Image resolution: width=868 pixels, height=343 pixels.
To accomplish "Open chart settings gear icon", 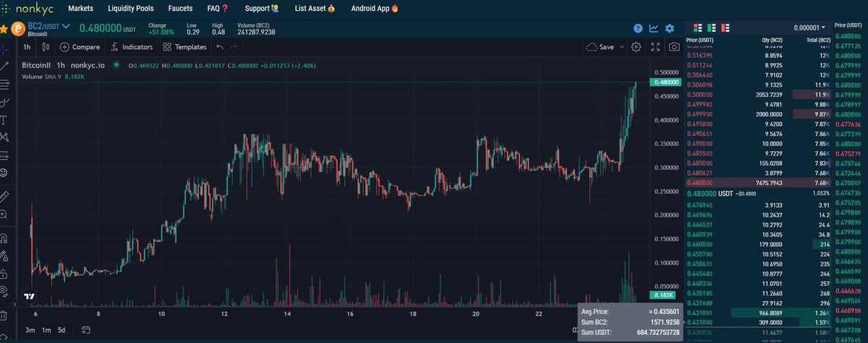I will tap(636, 47).
